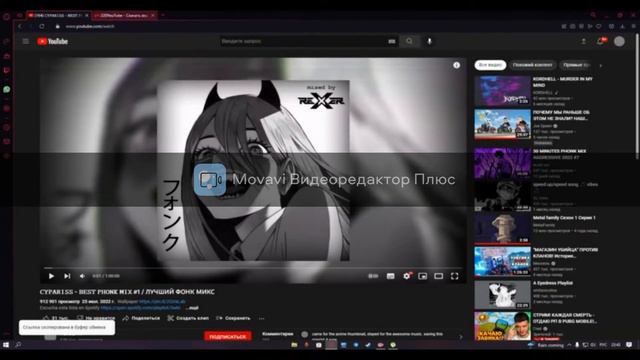Focus the YouTube search input field
This screenshot has width=640, height=360.
(x=302, y=41)
